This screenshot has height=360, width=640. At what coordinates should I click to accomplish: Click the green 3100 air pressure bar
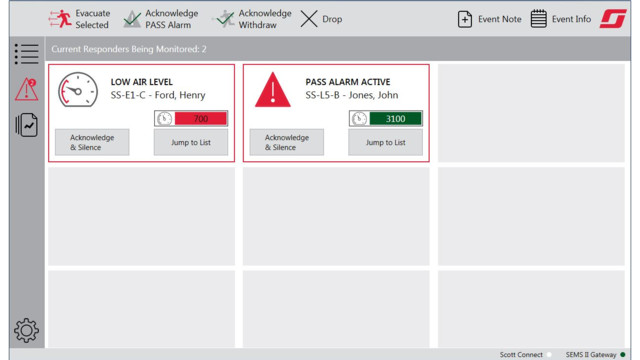(x=395, y=119)
